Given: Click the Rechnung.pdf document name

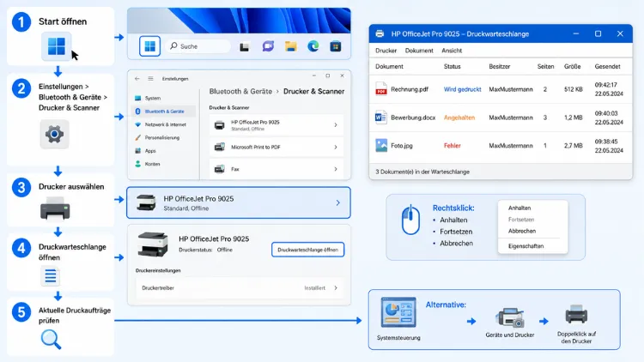Looking at the screenshot, I should pyautogui.click(x=410, y=89).
